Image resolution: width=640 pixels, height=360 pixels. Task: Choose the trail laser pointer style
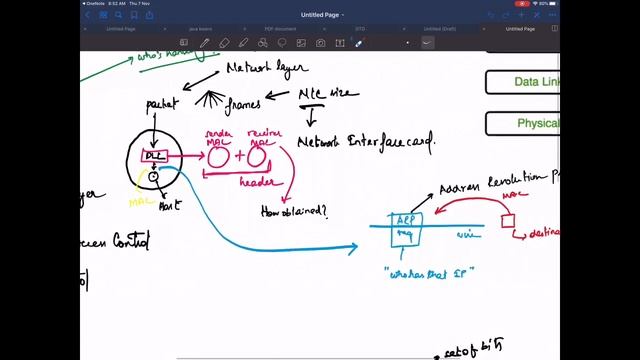pyautogui.click(x=427, y=42)
